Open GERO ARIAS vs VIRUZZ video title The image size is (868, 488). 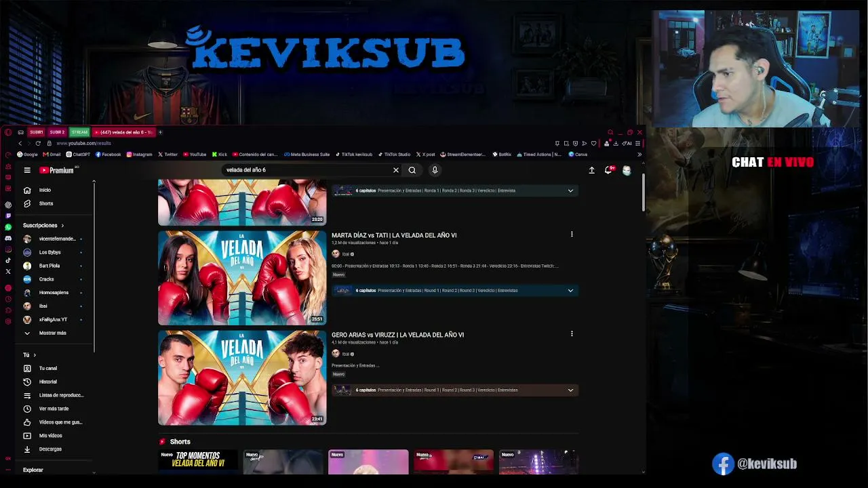(x=397, y=335)
